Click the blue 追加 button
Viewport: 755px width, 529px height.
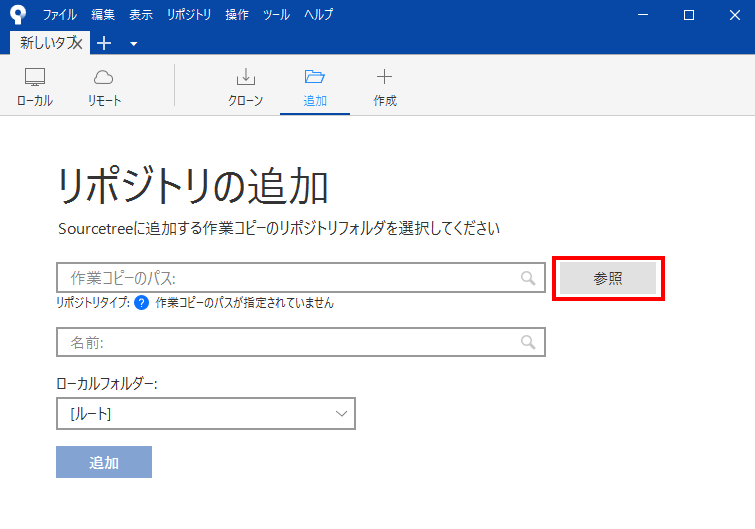pyautogui.click(x=104, y=462)
